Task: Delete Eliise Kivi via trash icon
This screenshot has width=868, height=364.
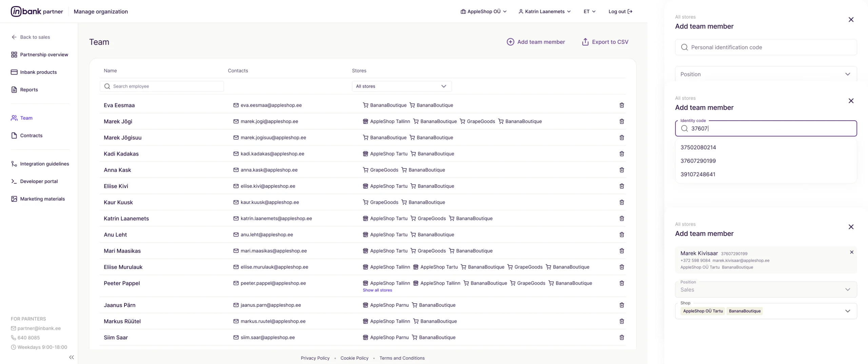Action: pos(622,186)
